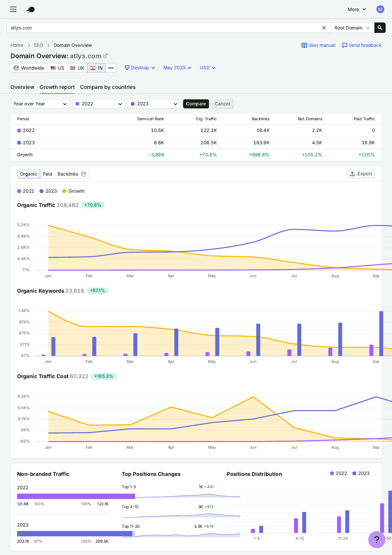Click the 2023 bar in 4-10 positions

(304, 522)
